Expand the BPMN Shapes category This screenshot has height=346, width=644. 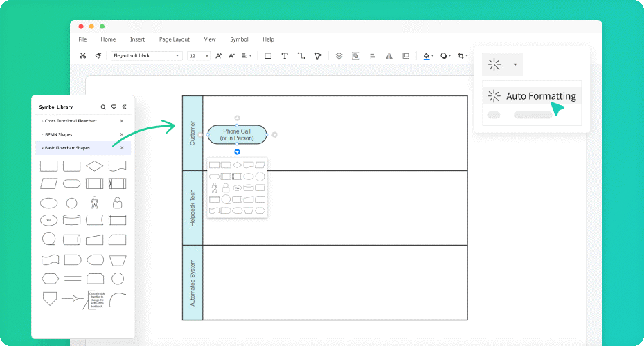(x=59, y=134)
